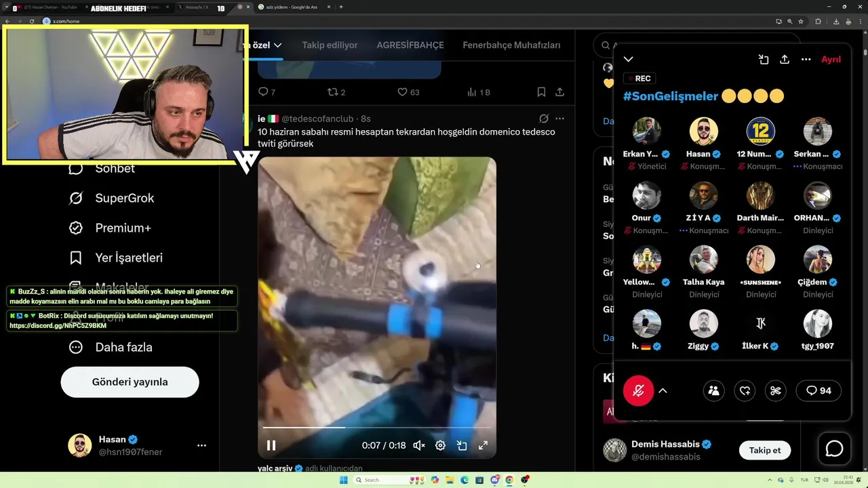Open Windows Start menu

click(x=343, y=480)
